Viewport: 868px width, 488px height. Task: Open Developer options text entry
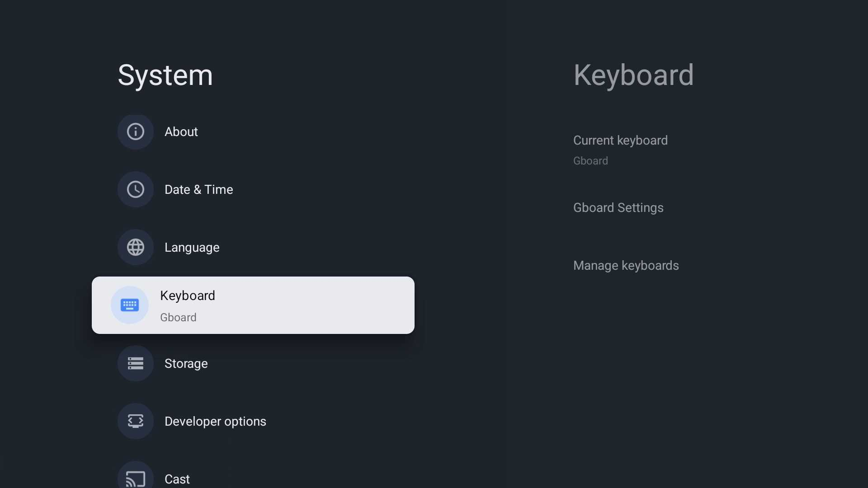click(215, 422)
